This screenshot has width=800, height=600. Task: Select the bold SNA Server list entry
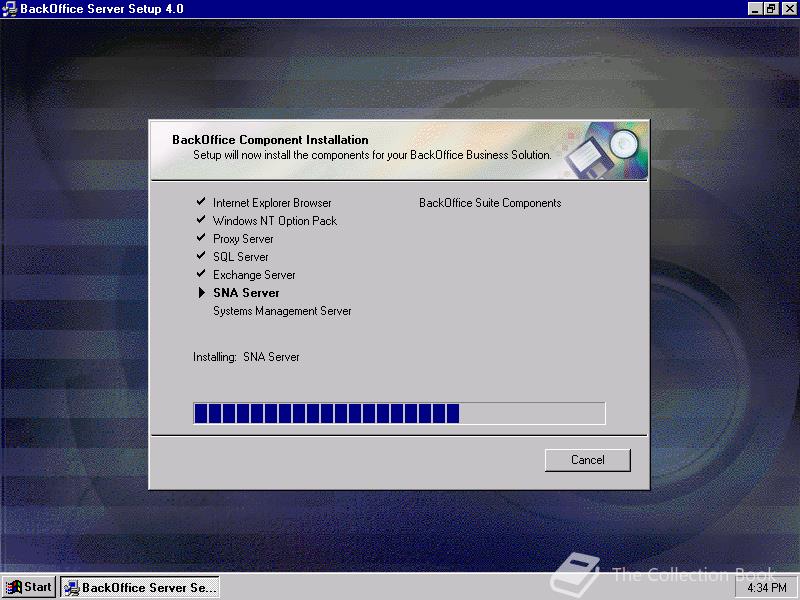coord(246,293)
